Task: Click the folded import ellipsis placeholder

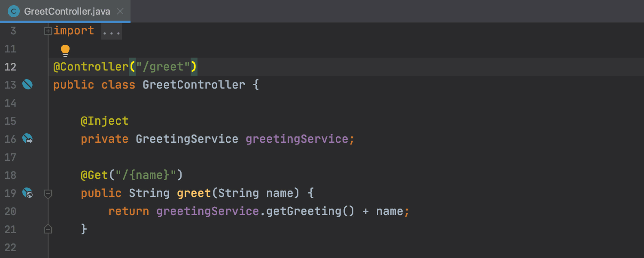Action: (112, 31)
